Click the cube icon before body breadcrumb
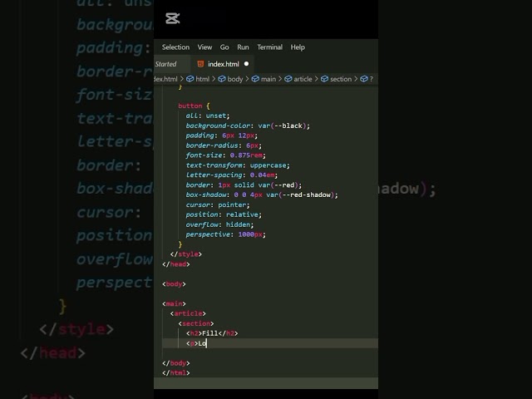The image size is (532, 399). (222, 79)
